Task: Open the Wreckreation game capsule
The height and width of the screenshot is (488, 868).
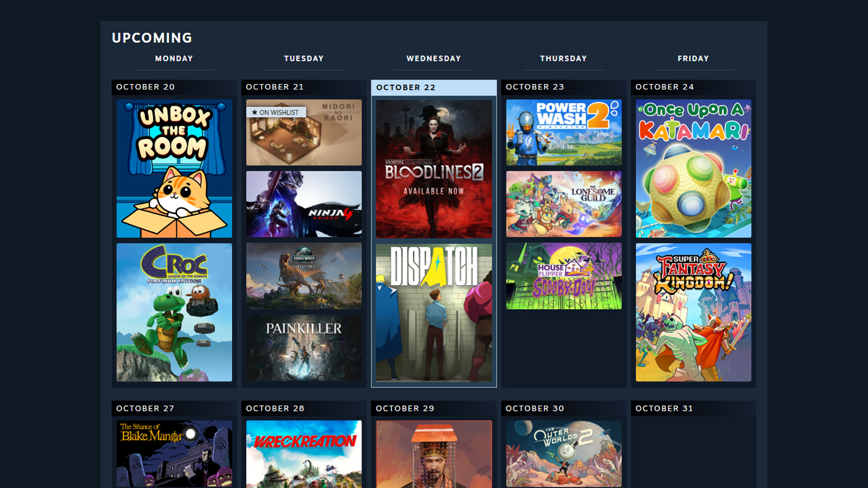Action: 304,453
